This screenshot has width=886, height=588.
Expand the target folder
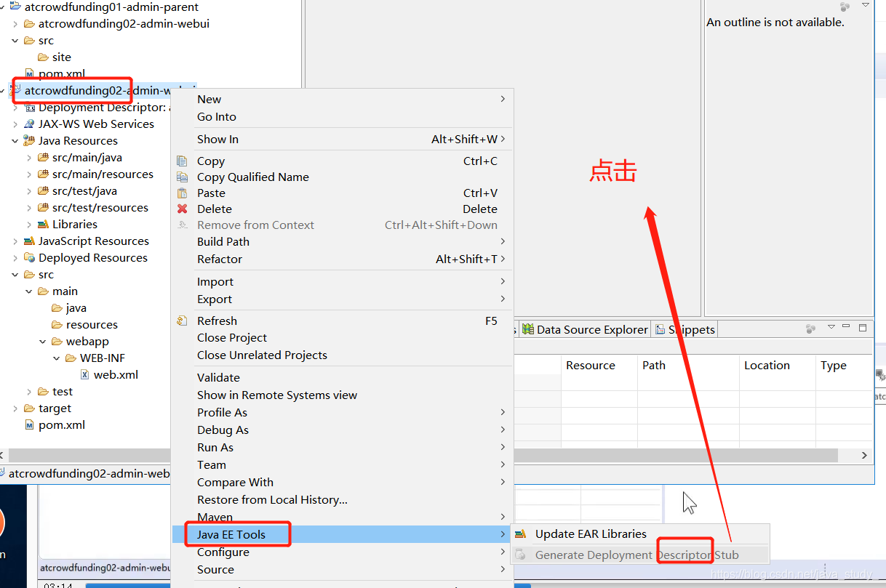(x=15, y=408)
